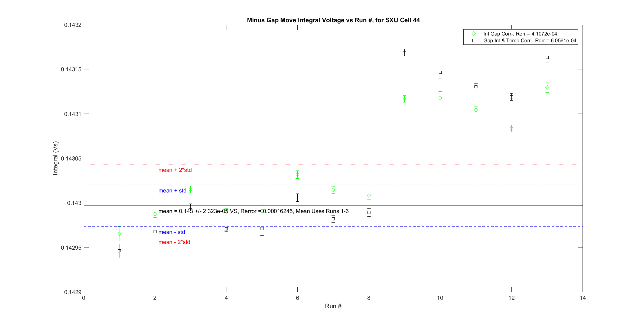Click the mean value annotation text
The image size is (644, 328).
click(x=253, y=211)
